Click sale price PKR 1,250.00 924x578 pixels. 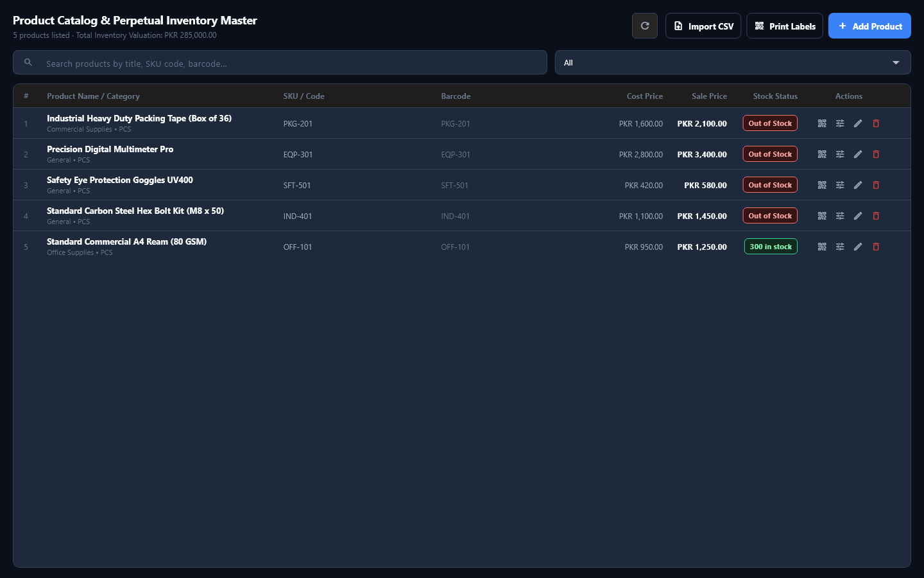click(702, 247)
